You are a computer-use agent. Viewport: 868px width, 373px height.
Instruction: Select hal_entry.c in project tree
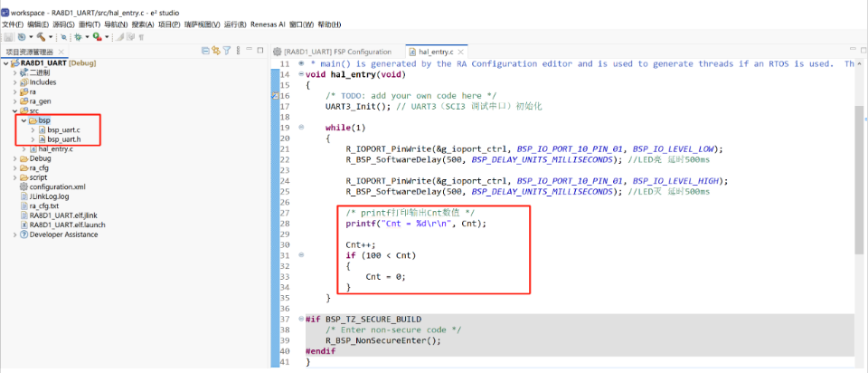pyautogui.click(x=55, y=149)
